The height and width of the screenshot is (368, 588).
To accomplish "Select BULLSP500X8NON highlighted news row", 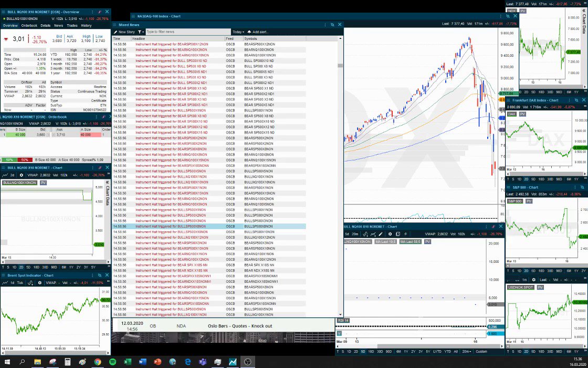I will click(209, 227).
